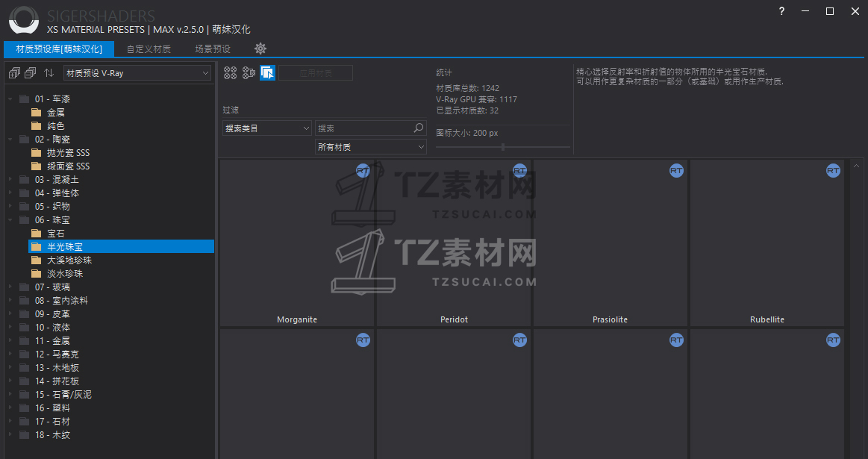
Task: Select the 大溪地珍珠 folder
Action: pos(69,260)
